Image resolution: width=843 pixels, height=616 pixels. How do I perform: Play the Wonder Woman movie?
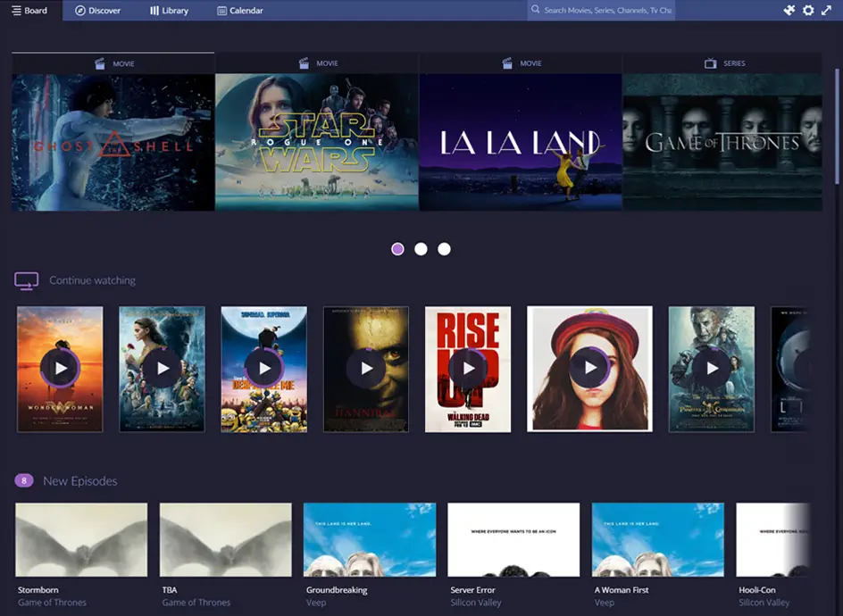(x=60, y=368)
